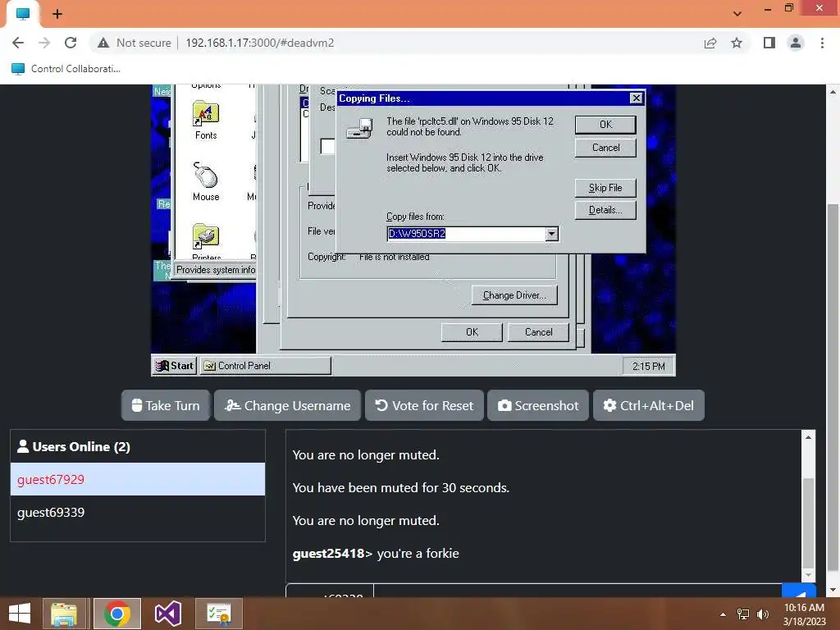Show hidden system tray icons
This screenshot has width=840, height=630.
pyautogui.click(x=724, y=614)
